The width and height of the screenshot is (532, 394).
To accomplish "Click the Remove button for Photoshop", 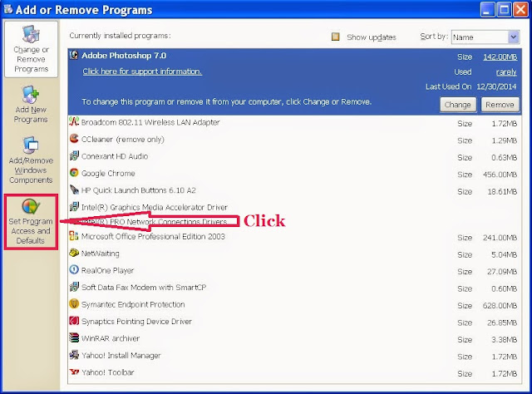I will (x=500, y=105).
